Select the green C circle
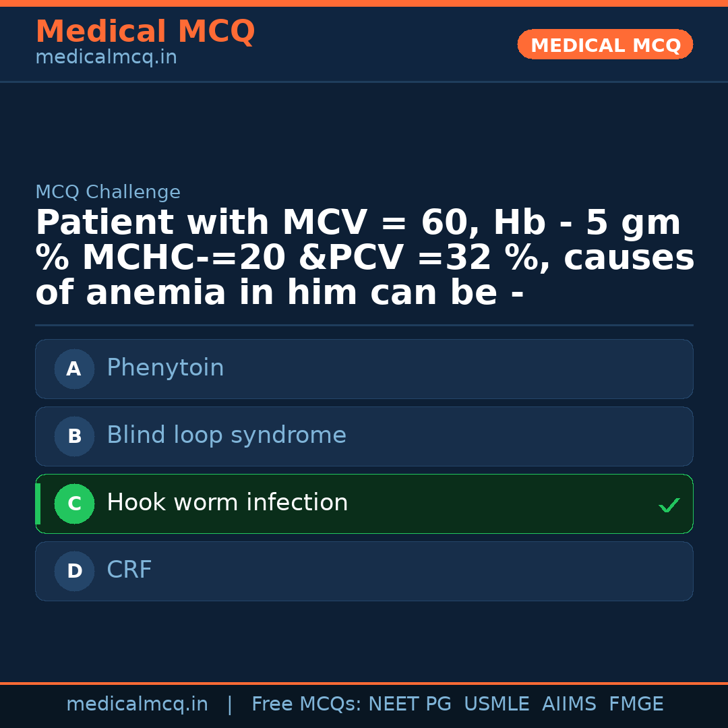Screen dimensions: 728x728 pyautogui.click(x=74, y=504)
